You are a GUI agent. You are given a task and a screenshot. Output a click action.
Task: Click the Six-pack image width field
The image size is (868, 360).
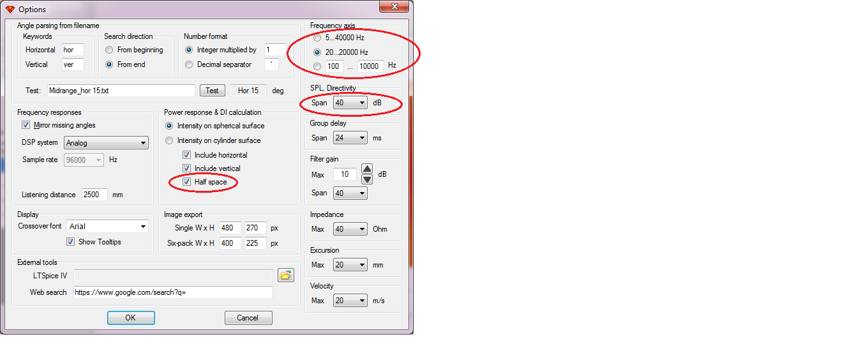coord(230,243)
